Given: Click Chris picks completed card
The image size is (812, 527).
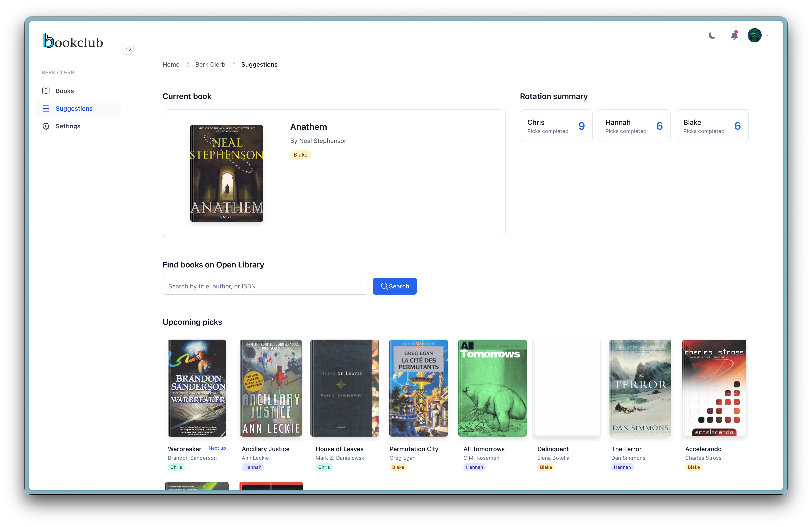Looking at the screenshot, I should (556, 126).
